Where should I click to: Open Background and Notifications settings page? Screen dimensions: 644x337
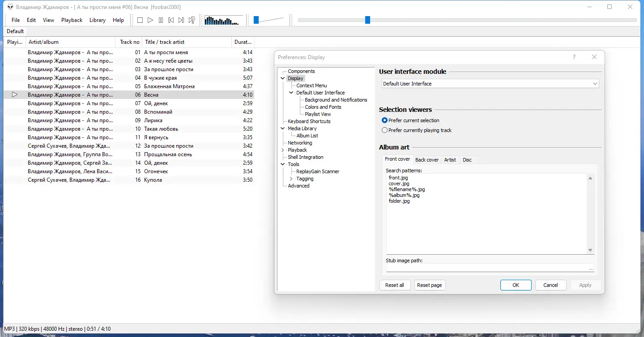click(336, 100)
